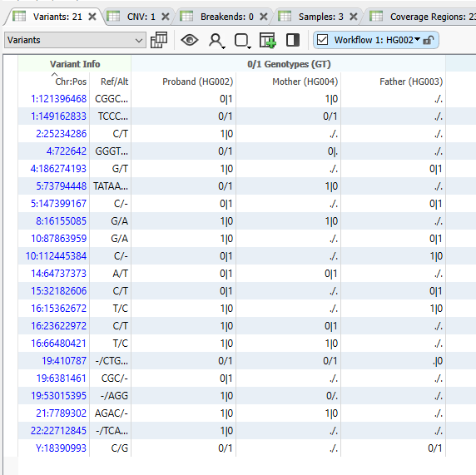Close the Variants: 21 tab
This screenshot has width=476, height=475.
(92, 17)
